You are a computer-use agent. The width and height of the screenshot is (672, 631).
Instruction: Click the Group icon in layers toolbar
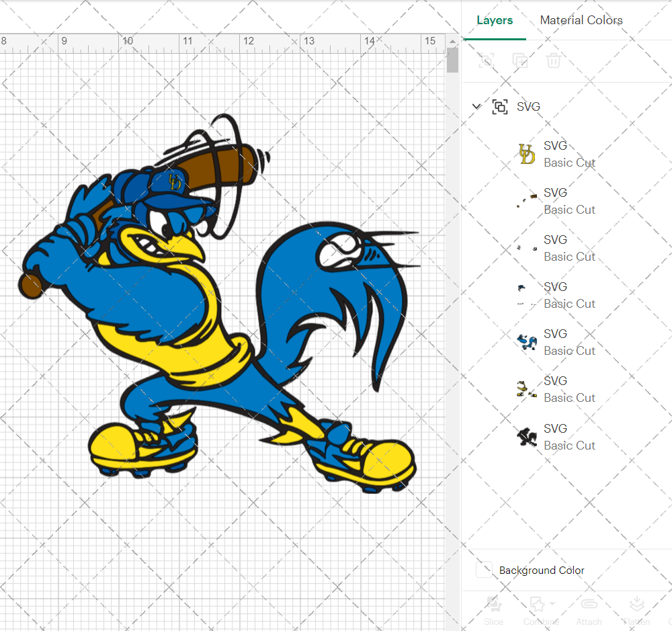pos(487,60)
